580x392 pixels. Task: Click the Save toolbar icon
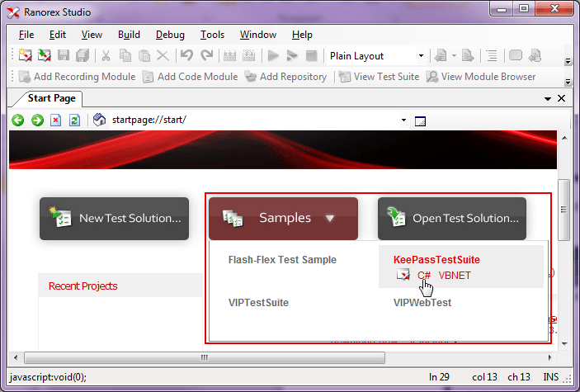pyautogui.click(x=64, y=55)
